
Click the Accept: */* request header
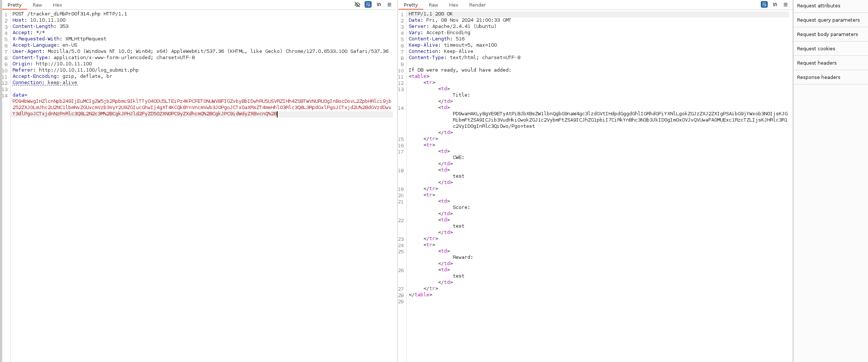[29, 33]
